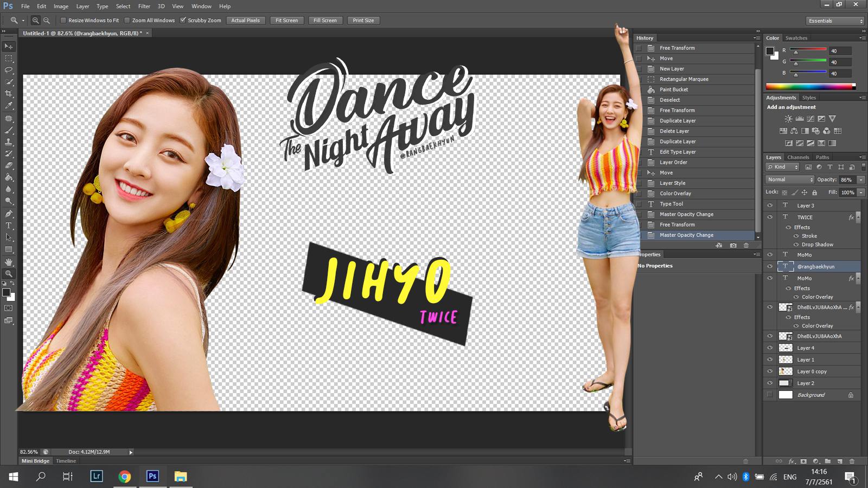This screenshot has width=868, height=488.
Task: Open the Zoom tool preset picker arrow
Action: click(23, 21)
